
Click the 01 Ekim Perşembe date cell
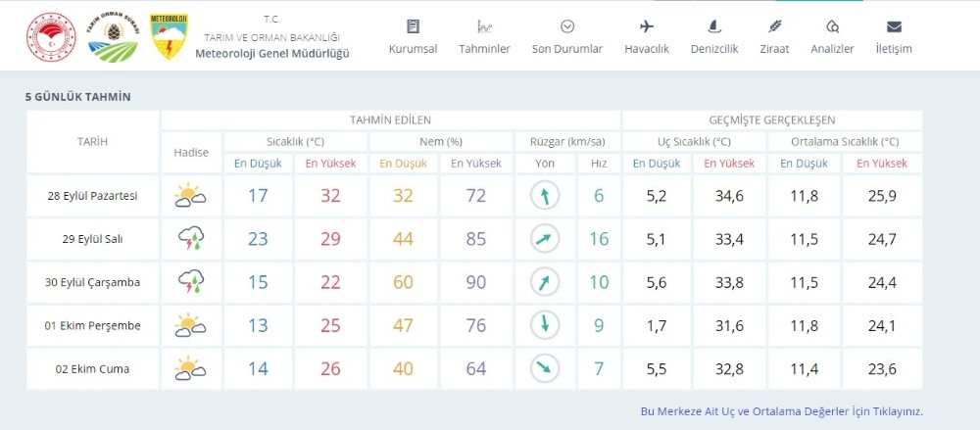coord(93,326)
